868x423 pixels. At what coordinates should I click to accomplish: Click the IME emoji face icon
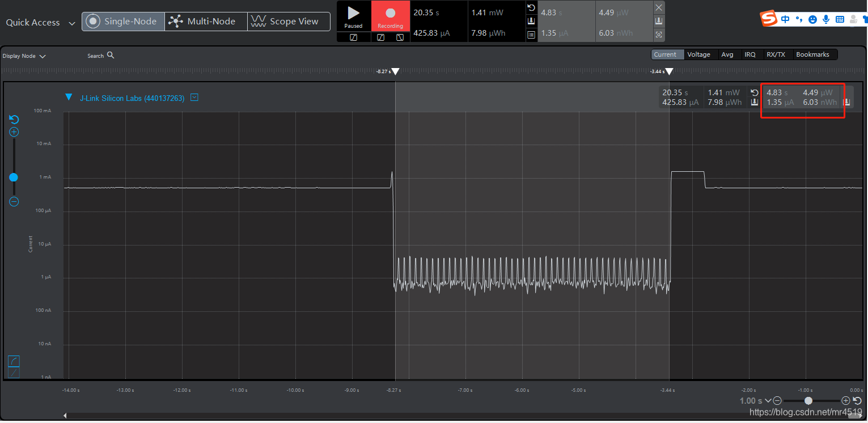tap(812, 19)
